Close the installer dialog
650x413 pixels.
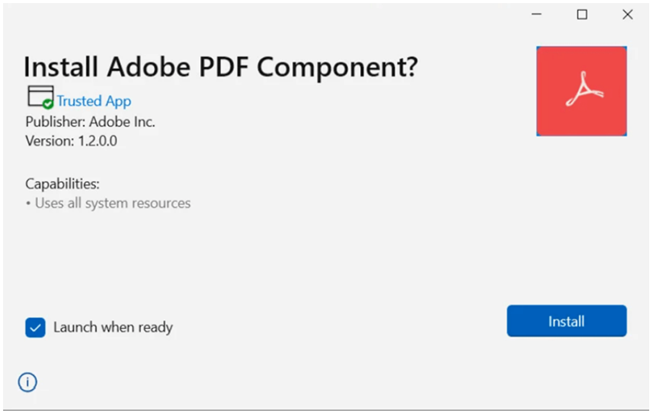627,15
